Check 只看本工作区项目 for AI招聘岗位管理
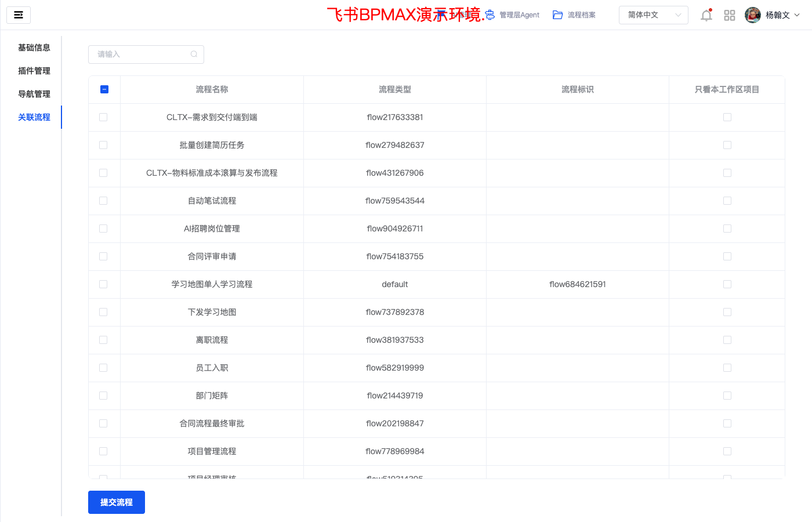 (727, 229)
